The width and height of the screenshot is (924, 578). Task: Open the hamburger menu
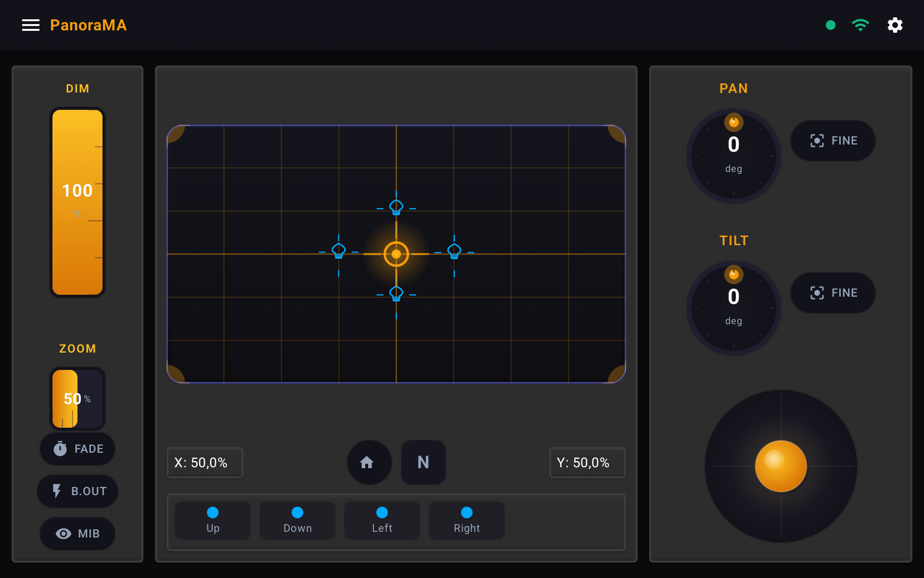coord(31,25)
